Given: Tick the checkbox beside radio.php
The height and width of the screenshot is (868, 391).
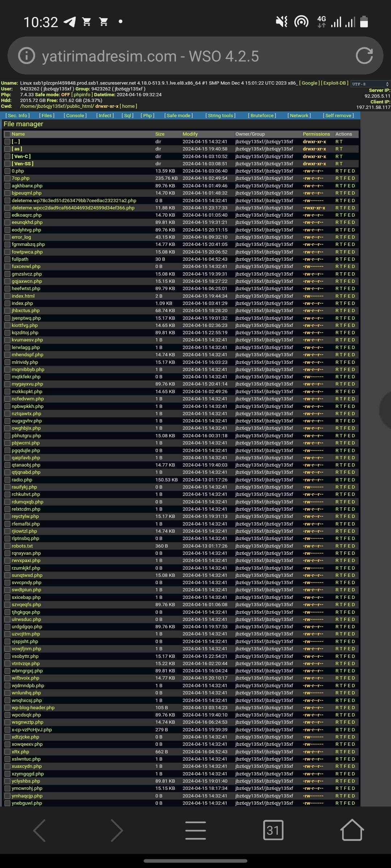Looking at the screenshot, I should [x=7, y=480].
